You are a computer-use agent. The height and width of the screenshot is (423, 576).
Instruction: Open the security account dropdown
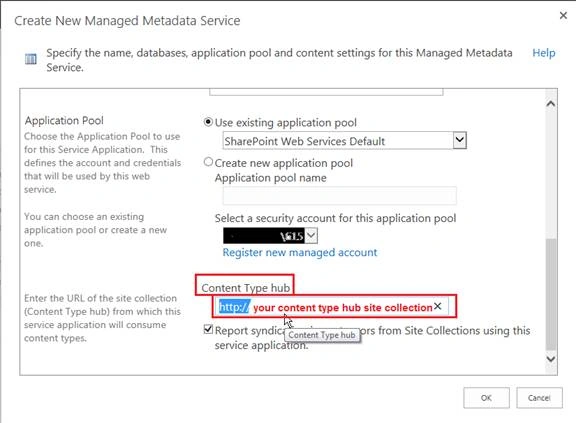[311, 235]
